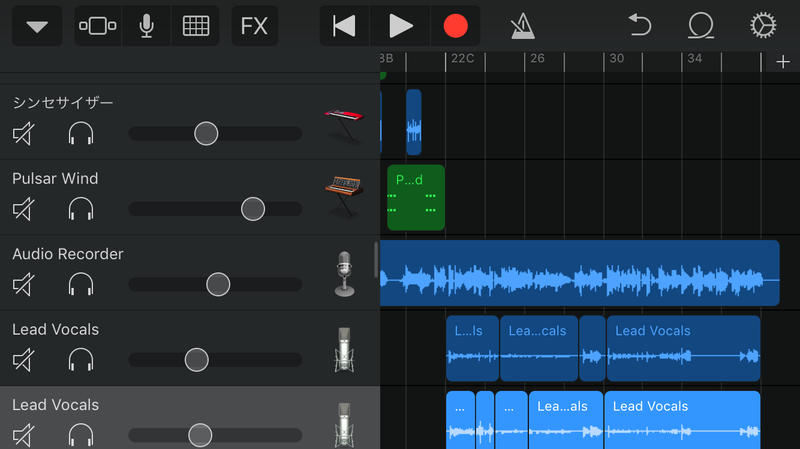The width and height of the screenshot is (800, 449).
Task: Open first Lead Vocals condenser mic icon
Action: pos(344,350)
